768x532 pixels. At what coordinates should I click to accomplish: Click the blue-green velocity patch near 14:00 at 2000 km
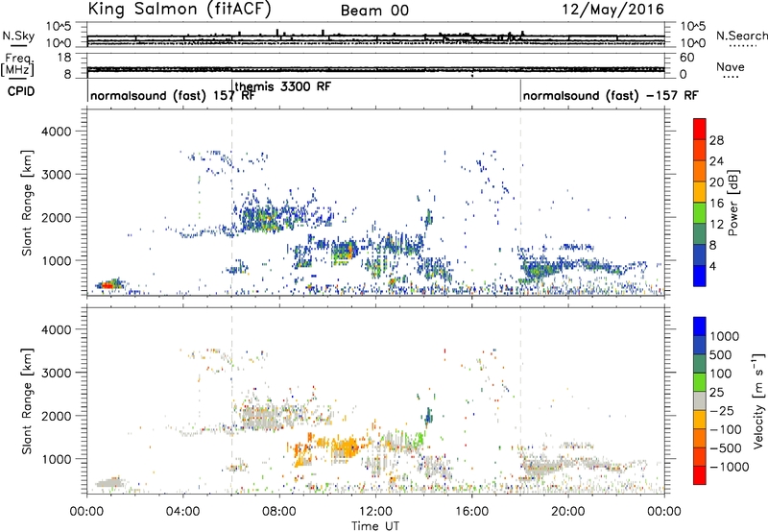pos(428,416)
